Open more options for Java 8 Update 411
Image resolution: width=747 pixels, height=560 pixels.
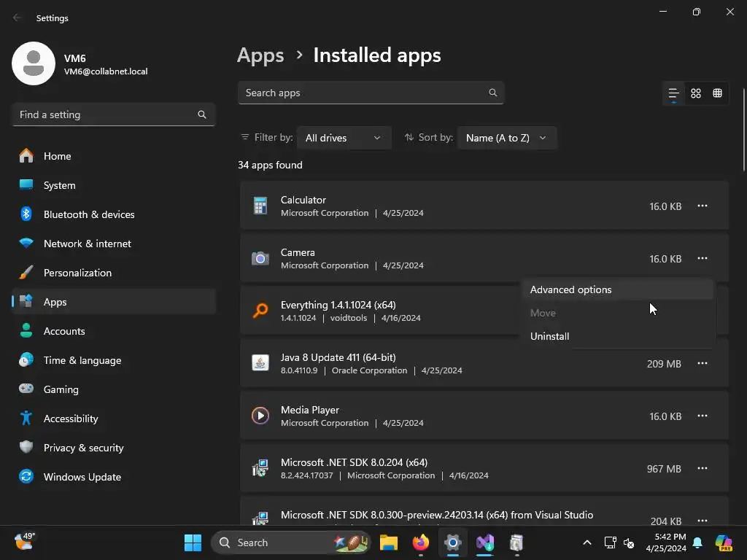coord(703,363)
